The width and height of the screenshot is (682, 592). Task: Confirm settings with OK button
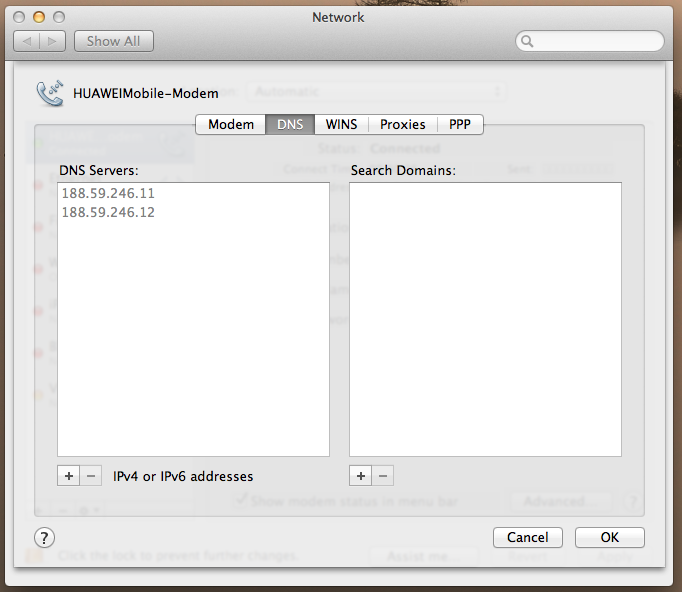pyautogui.click(x=610, y=538)
